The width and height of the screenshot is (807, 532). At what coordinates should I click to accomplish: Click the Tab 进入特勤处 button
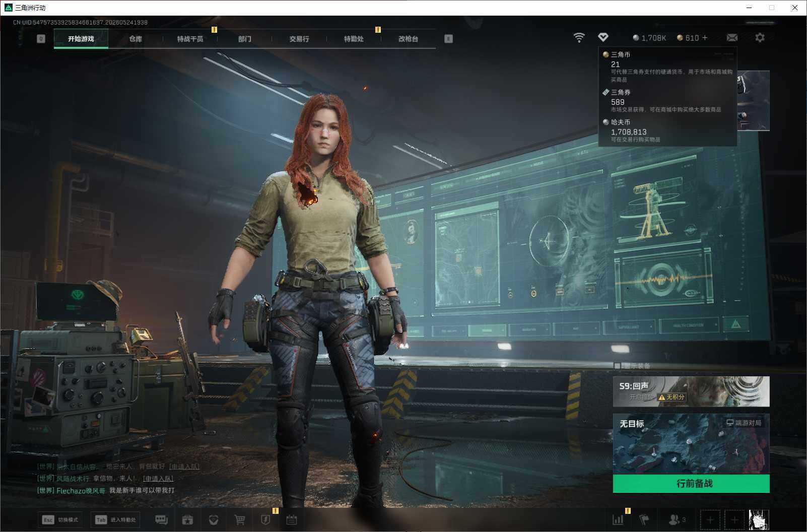115,520
